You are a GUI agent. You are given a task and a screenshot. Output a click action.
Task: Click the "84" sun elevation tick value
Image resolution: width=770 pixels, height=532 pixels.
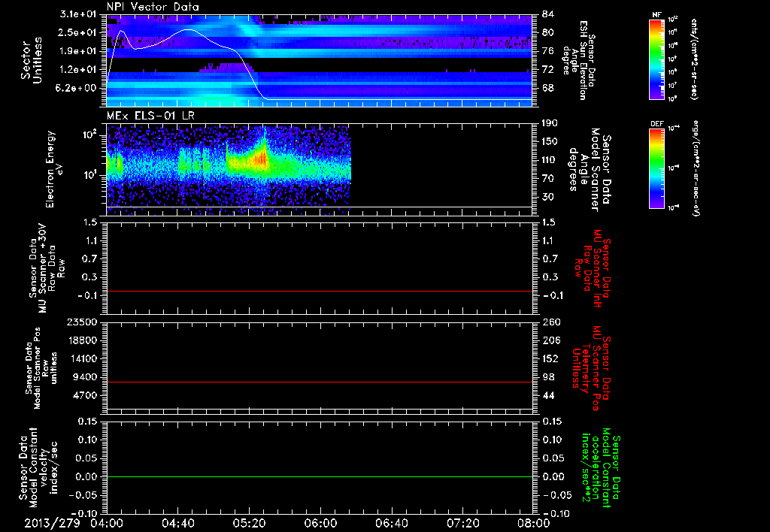coord(547,14)
